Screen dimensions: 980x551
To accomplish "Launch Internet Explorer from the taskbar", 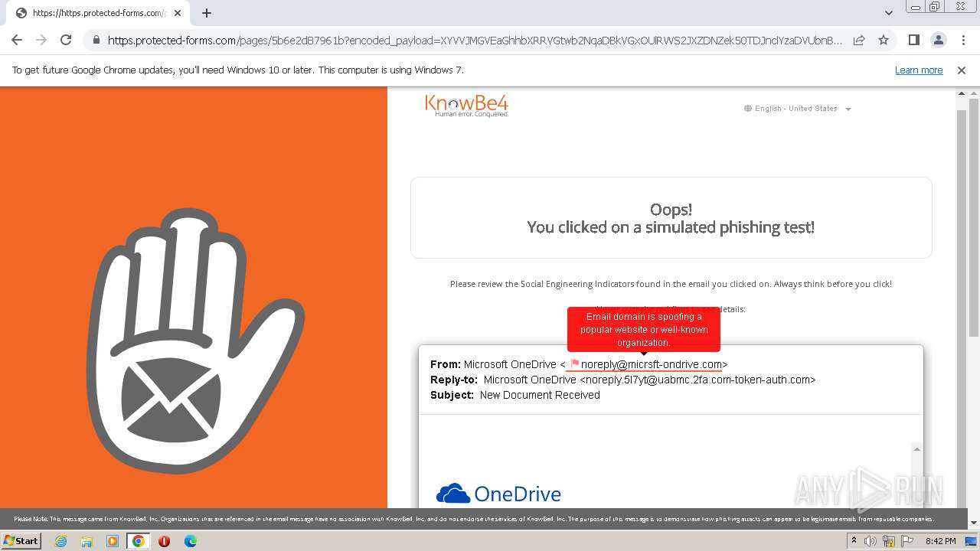I will (x=60, y=541).
